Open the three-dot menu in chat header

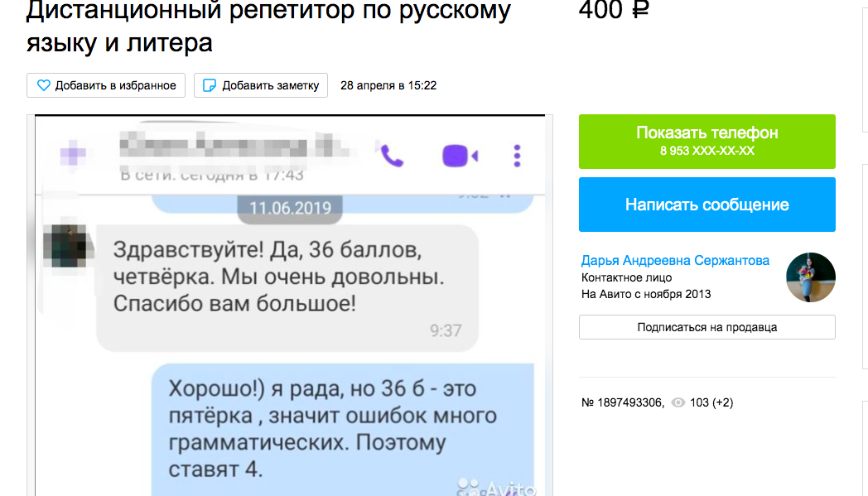(517, 156)
